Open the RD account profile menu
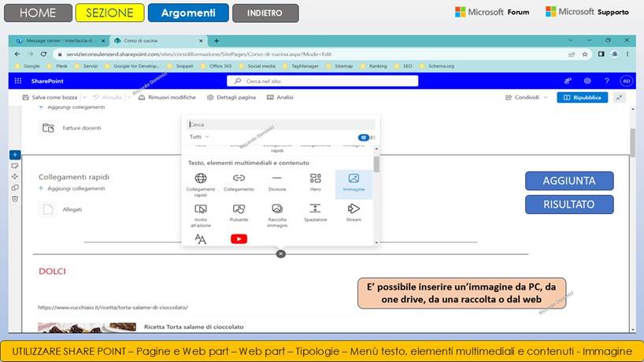Viewport: 644px width, 362px height. tap(627, 81)
